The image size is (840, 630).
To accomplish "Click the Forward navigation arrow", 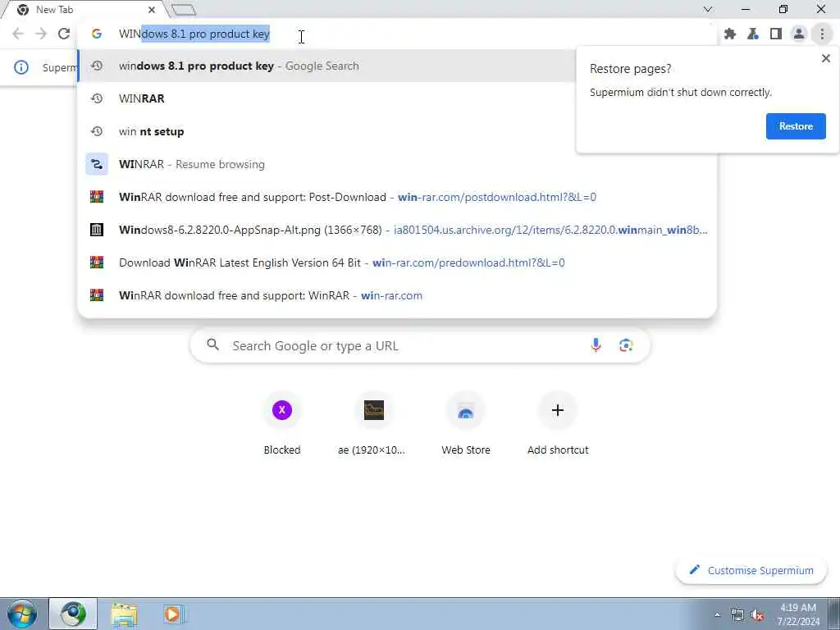I will pyautogui.click(x=41, y=34).
